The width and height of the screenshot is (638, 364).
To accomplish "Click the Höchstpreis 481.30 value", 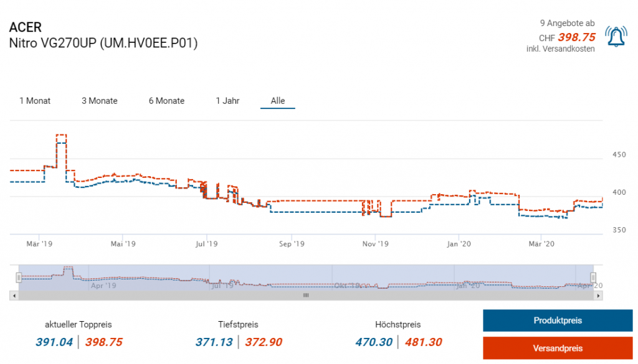I will [x=423, y=342].
